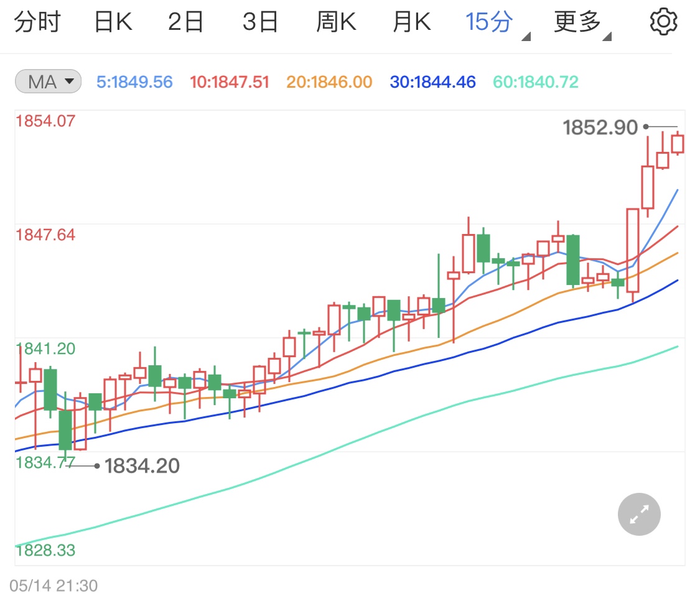Screen dimensions: 700x598
Task: Click the axis label 1854.07
Action: click(x=45, y=121)
